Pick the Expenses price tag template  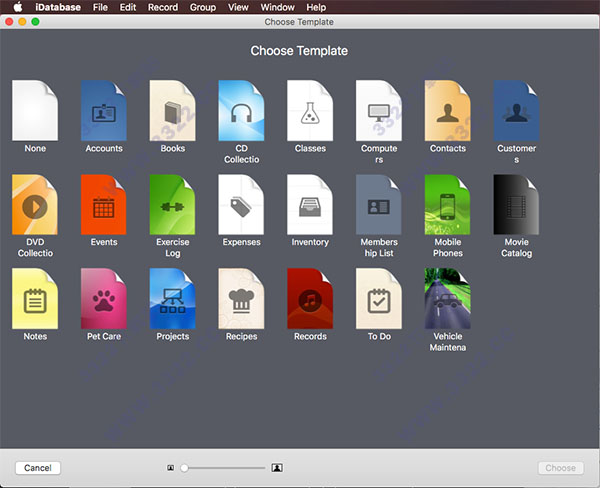point(241,204)
